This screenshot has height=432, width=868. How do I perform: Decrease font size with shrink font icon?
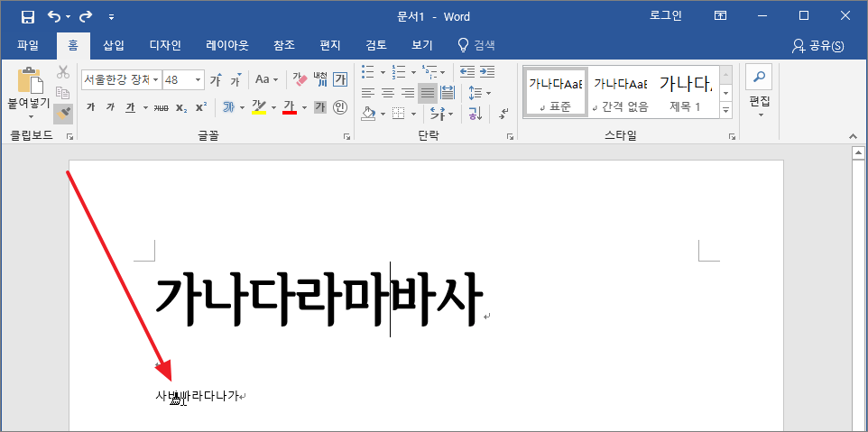click(x=236, y=79)
